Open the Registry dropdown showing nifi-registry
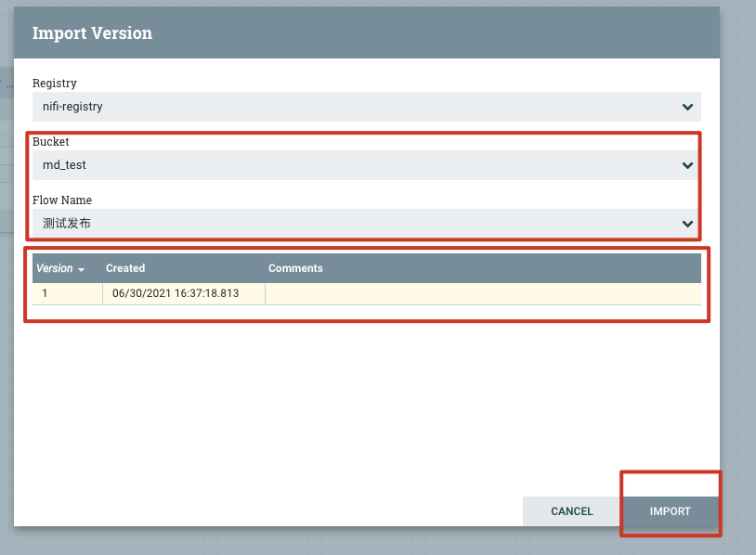This screenshot has width=756, height=555. coord(367,107)
